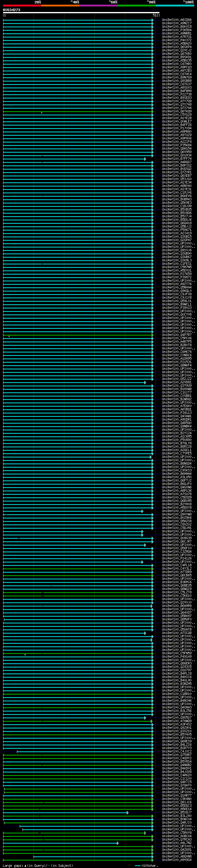This screenshot has width=197, height=868.
Task: Select hit label UniRef100_P40372
Action: pos(177,40)
